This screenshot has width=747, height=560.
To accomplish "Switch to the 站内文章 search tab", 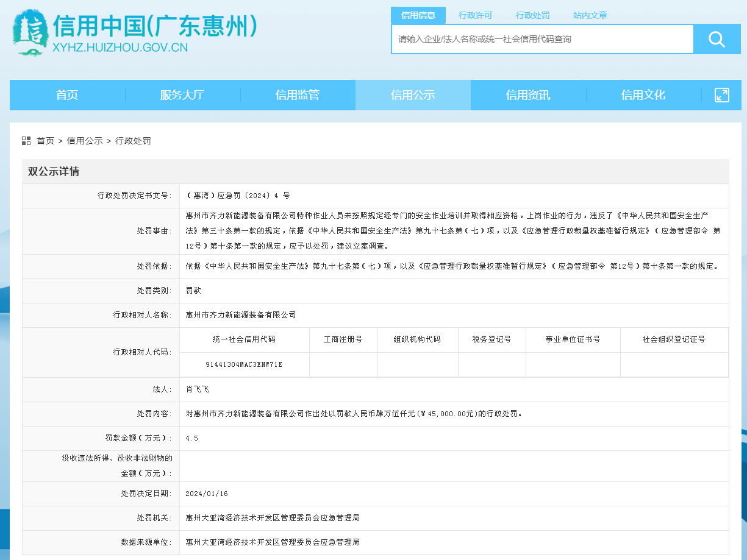I will (590, 15).
